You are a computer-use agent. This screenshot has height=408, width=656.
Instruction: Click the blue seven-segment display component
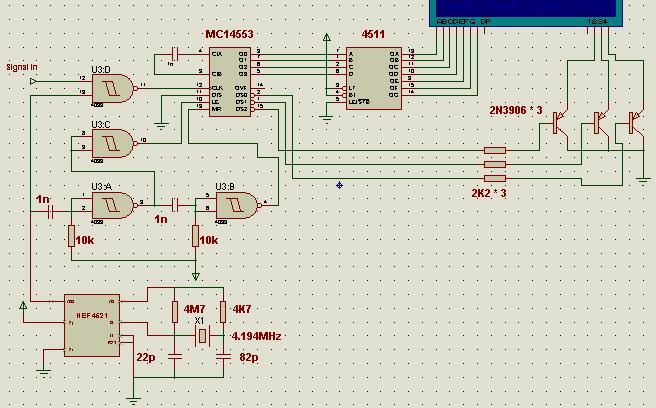(526, 13)
